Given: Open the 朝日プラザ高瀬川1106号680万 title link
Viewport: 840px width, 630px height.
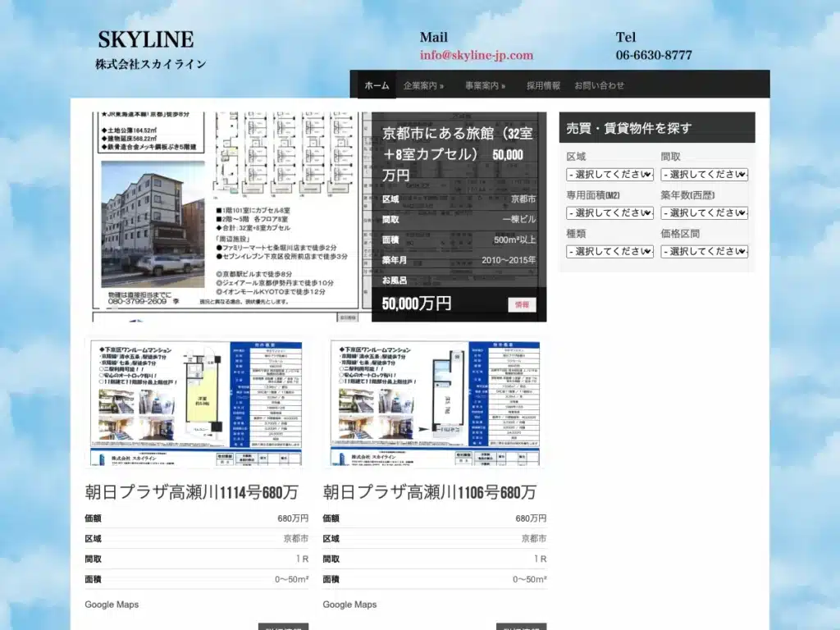Looking at the screenshot, I should click(429, 492).
